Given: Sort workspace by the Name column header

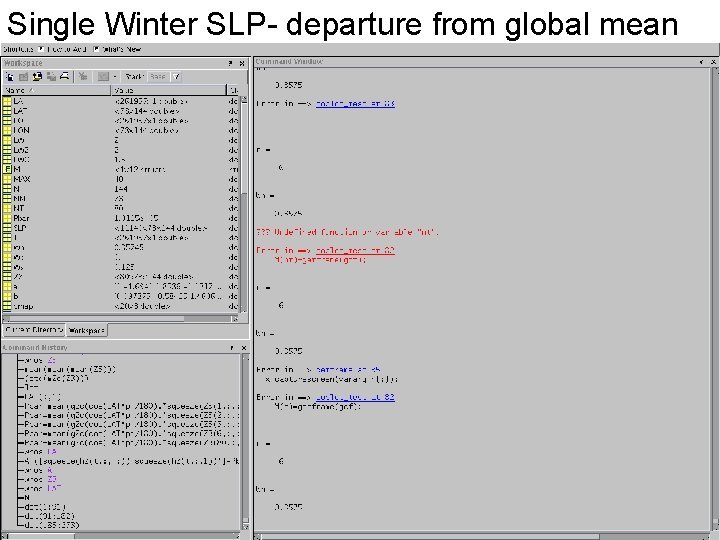Looking at the screenshot, I should coord(57,90).
